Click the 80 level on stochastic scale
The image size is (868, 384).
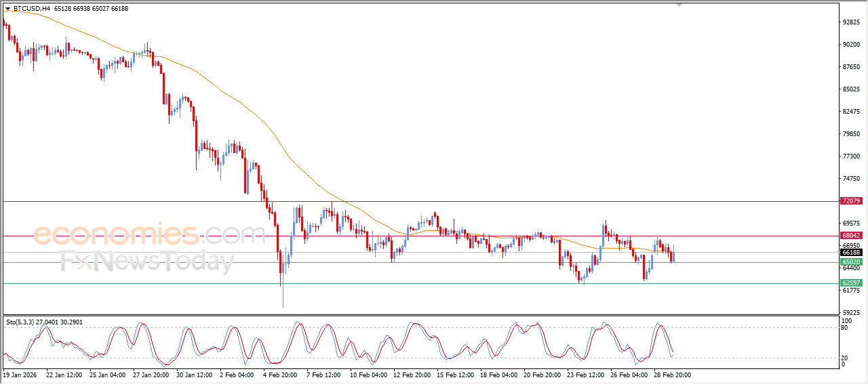[x=846, y=328]
